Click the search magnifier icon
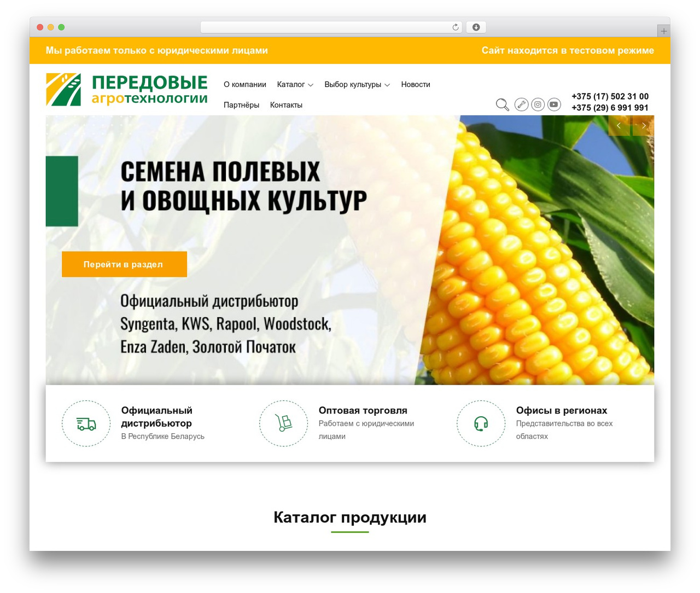Screen dimensions: 700x593 click(502, 104)
